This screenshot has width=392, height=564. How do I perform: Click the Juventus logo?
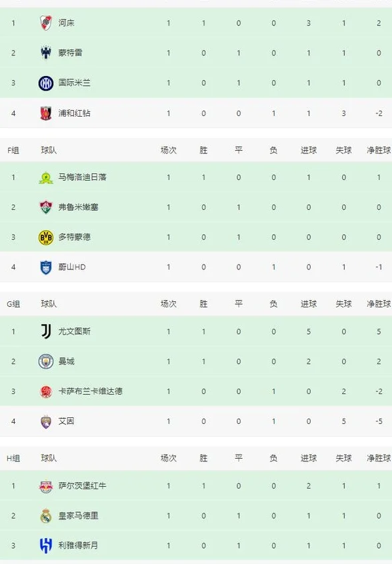click(x=46, y=331)
